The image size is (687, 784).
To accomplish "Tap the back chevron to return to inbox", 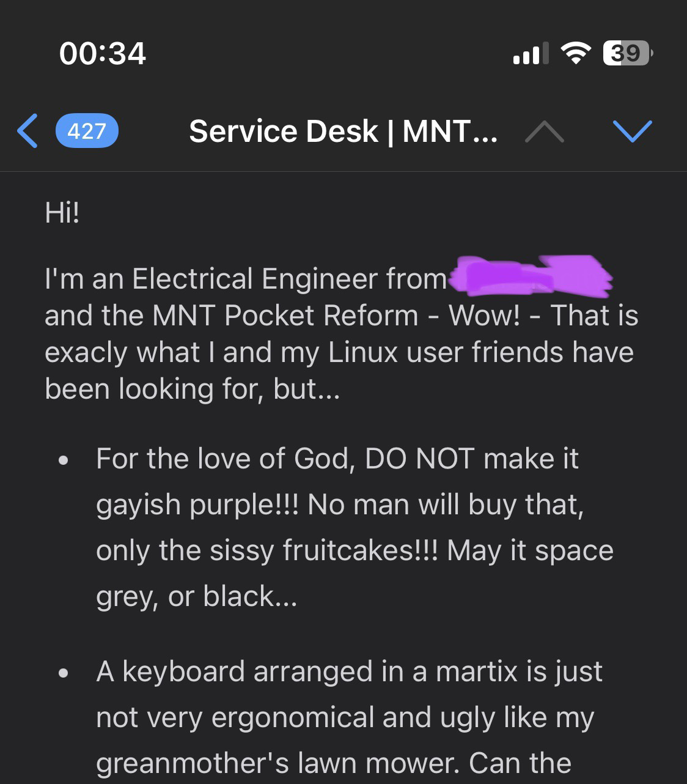I will [28, 131].
